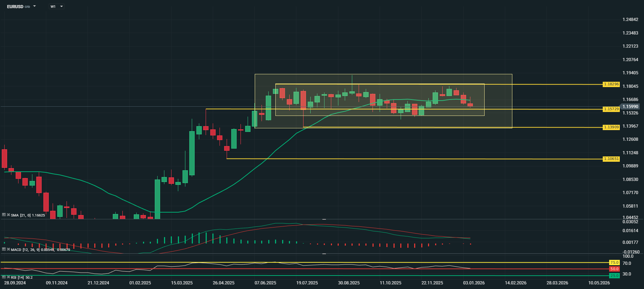Open MACD indicator settings icon

tap(4, 249)
